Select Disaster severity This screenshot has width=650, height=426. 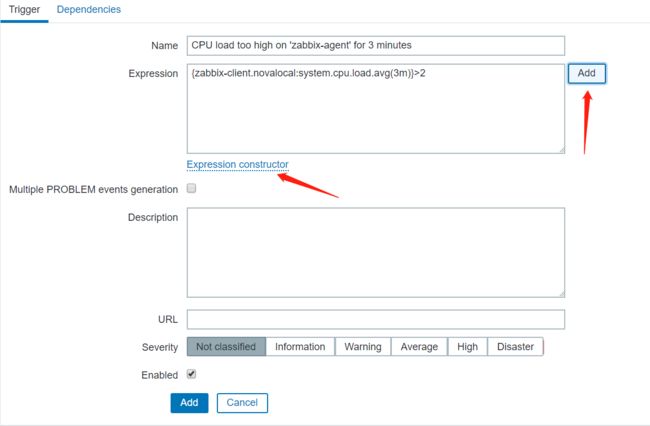(515, 346)
